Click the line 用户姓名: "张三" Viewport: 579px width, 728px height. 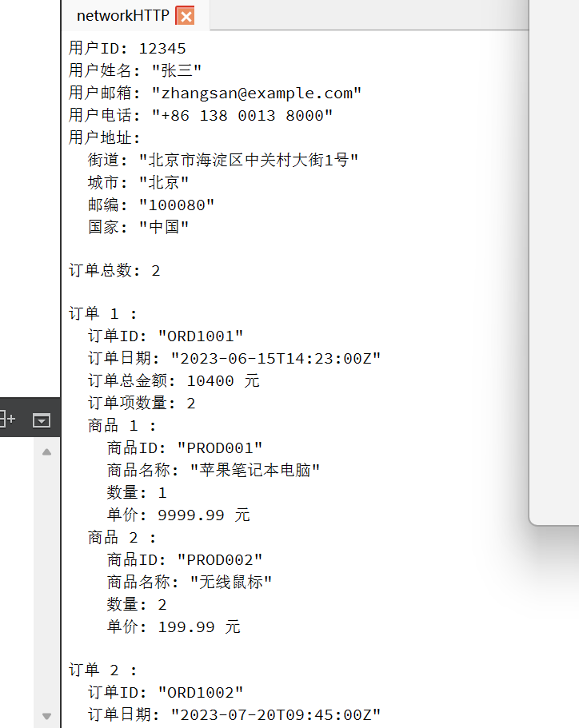135,70
